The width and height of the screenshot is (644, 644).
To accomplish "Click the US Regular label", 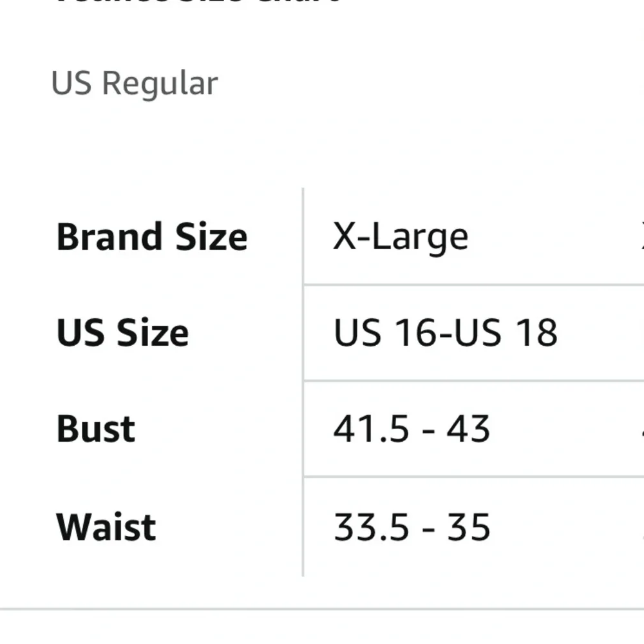I will coord(135,84).
